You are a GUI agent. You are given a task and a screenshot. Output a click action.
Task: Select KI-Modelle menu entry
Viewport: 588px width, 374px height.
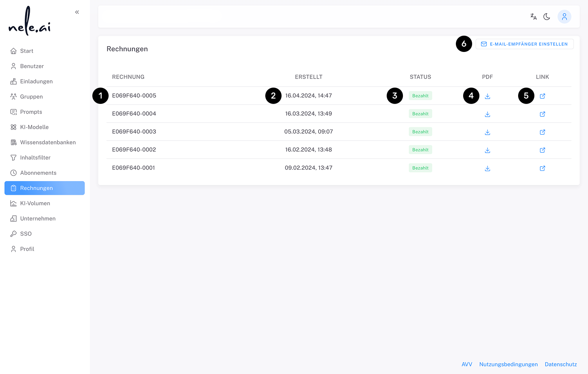pyautogui.click(x=45, y=127)
